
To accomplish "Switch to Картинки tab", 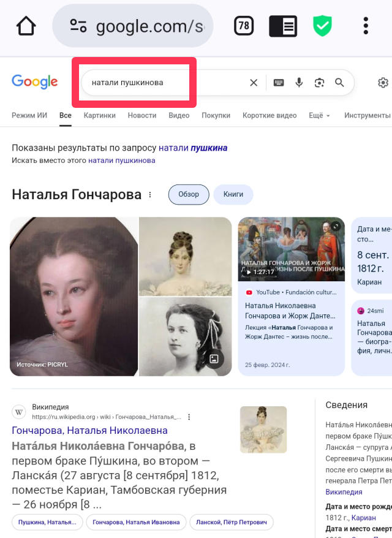I will point(99,115).
